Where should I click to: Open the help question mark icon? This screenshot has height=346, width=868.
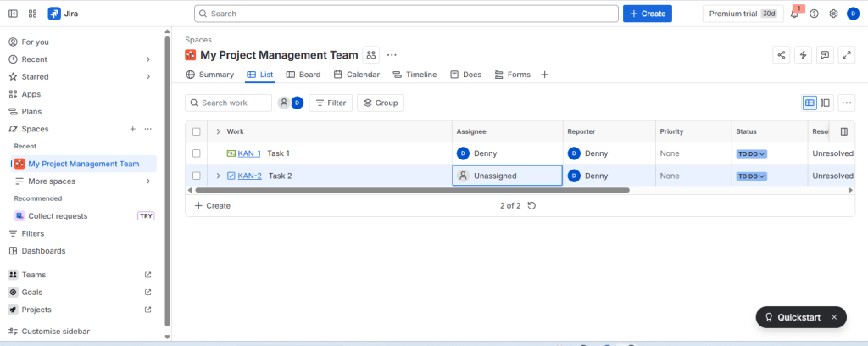(x=814, y=14)
